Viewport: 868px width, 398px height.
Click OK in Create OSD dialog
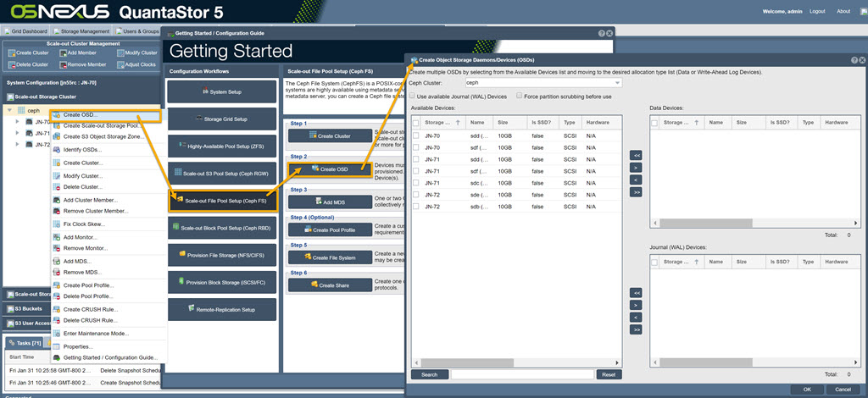pos(807,390)
